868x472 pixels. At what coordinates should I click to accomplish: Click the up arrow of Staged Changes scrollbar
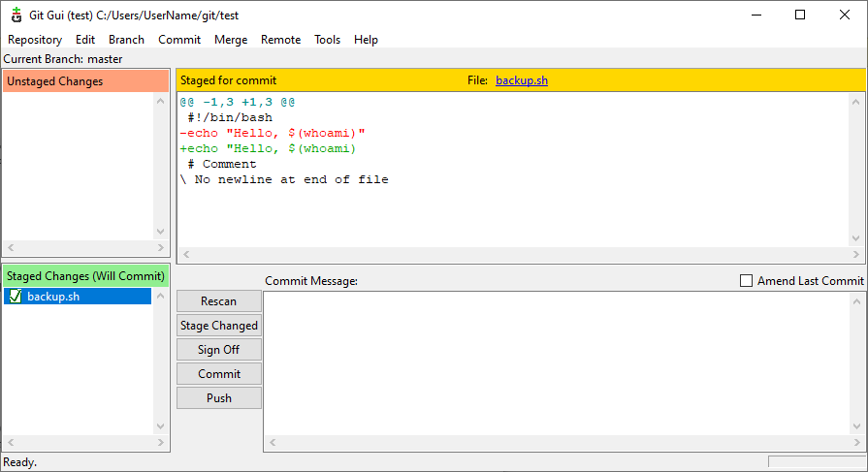pos(161,296)
